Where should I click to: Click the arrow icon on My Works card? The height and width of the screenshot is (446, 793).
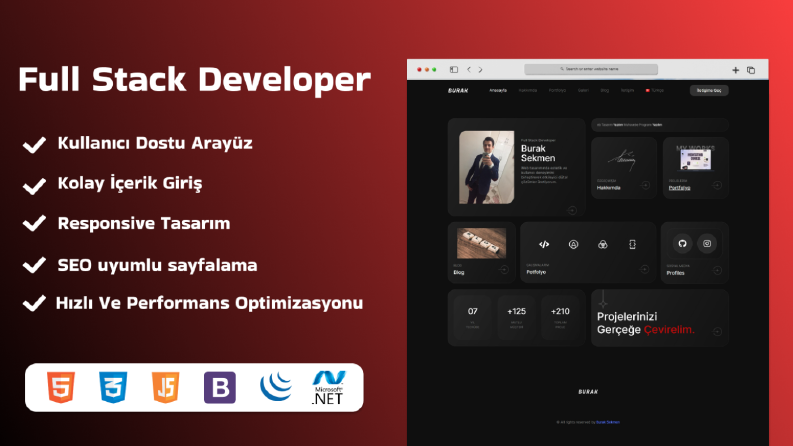pyautogui.click(x=717, y=185)
